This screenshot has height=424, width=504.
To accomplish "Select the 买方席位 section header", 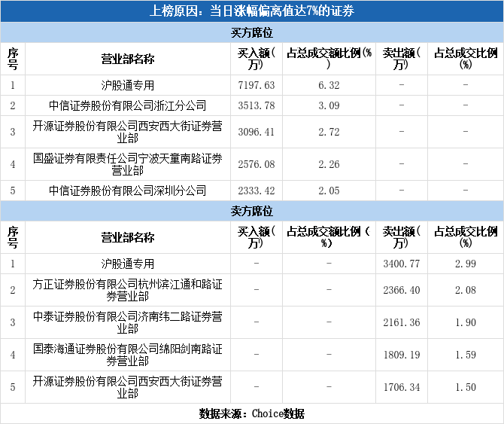I will pos(252,32).
